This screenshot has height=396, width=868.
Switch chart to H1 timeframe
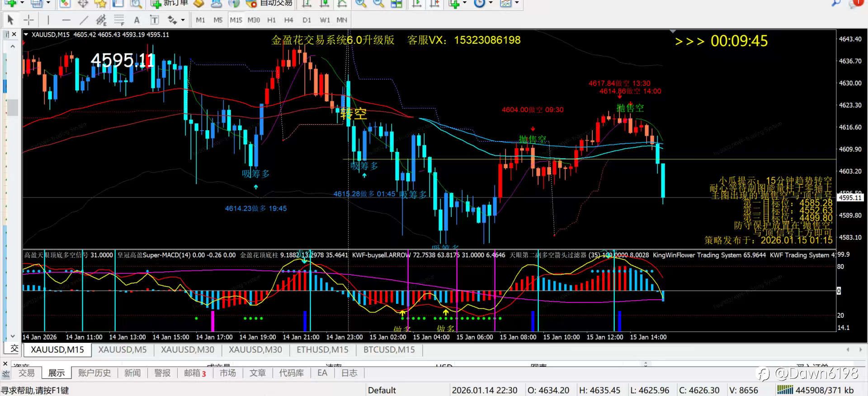coord(271,20)
